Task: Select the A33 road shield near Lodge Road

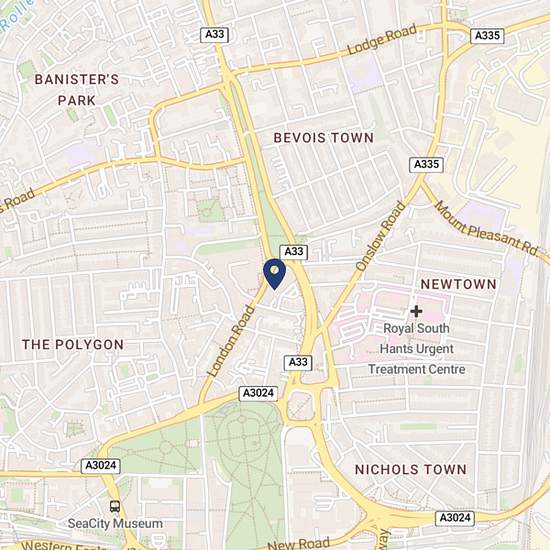Action: pyautogui.click(x=215, y=35)
